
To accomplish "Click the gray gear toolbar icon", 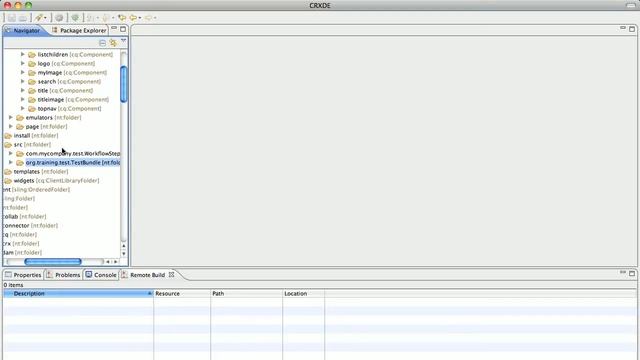I will tap(59, 18).
